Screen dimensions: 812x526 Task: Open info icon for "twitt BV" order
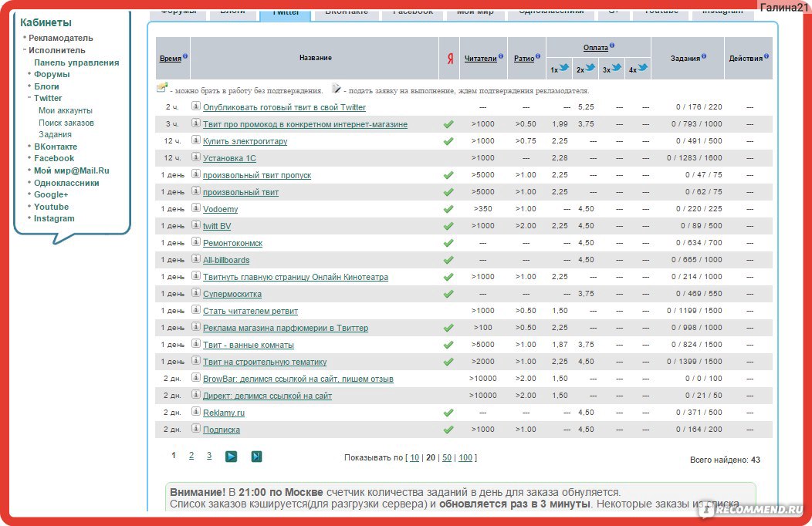[x=196, y=225]
